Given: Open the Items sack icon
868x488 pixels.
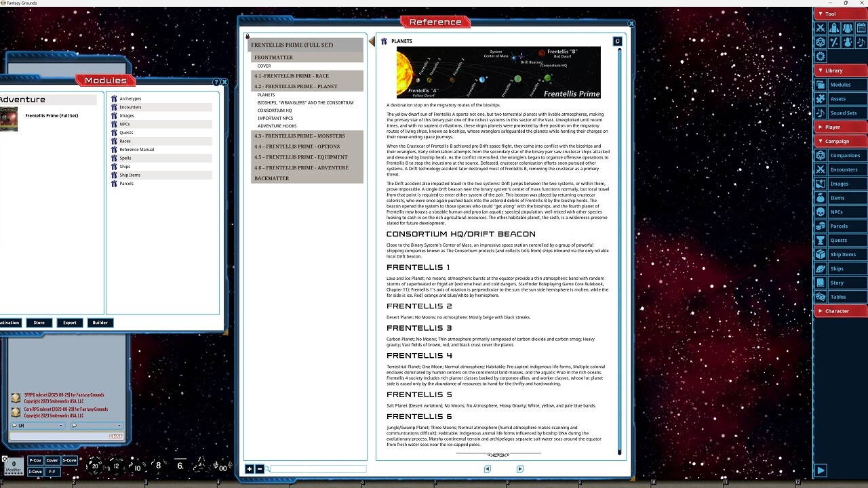Looking at the screenshot, I should [821, 198].
